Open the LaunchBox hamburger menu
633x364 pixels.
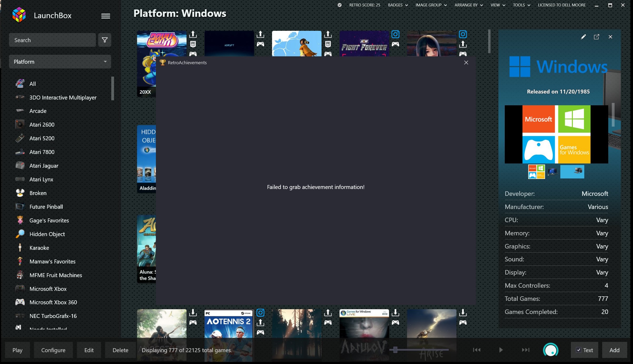pos(106,16)
